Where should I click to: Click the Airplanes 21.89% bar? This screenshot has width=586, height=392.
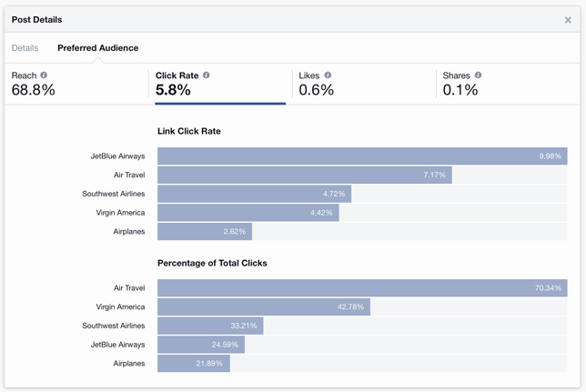click(x=194, y=364)
